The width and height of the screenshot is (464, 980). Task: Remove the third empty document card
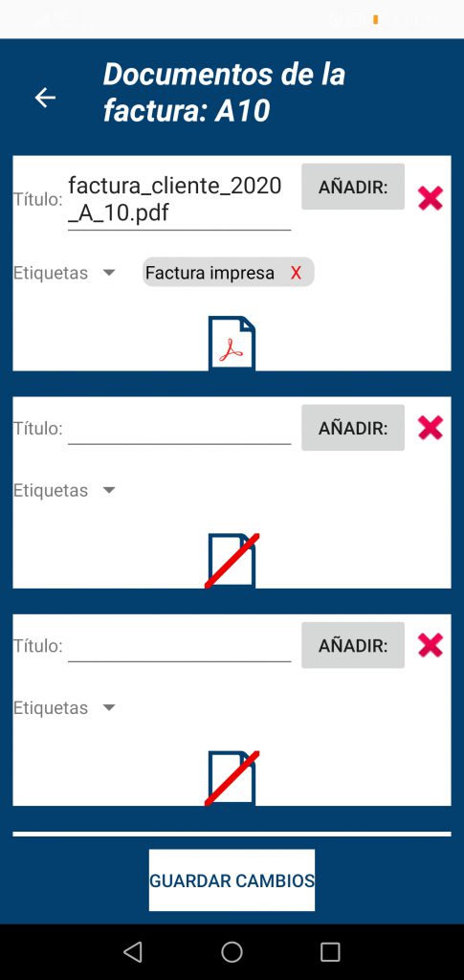coord(431,645)
